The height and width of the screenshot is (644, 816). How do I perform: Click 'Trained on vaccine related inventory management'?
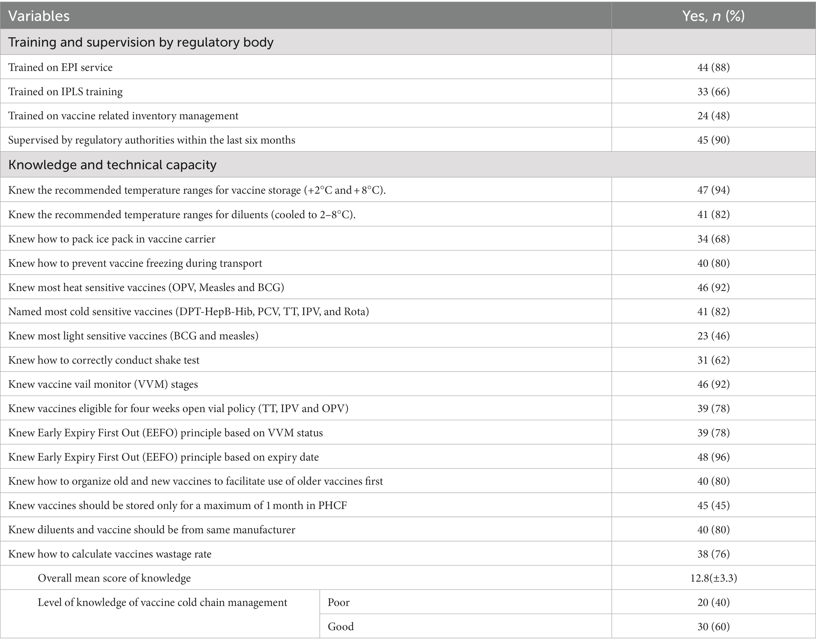(x=123, y=116)
